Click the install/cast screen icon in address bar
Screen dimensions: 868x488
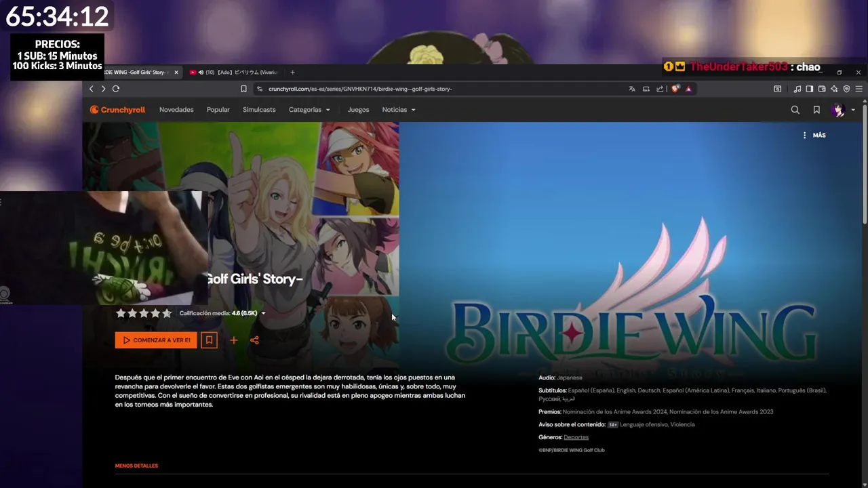(646, 89)
